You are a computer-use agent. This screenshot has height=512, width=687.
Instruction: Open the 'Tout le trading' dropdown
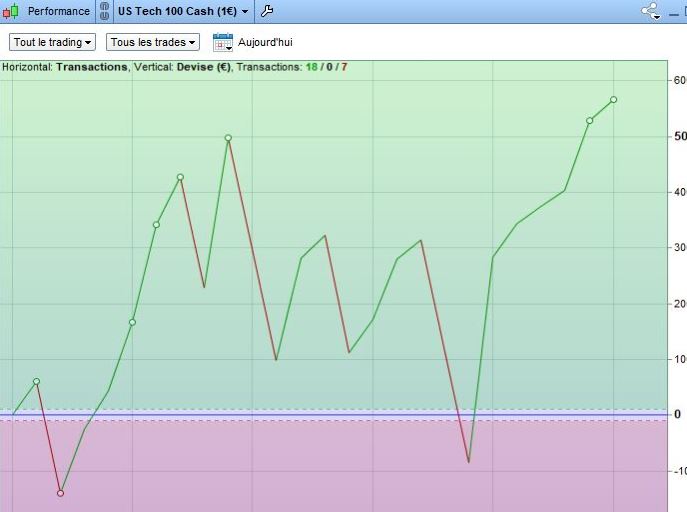coord(52,42)
